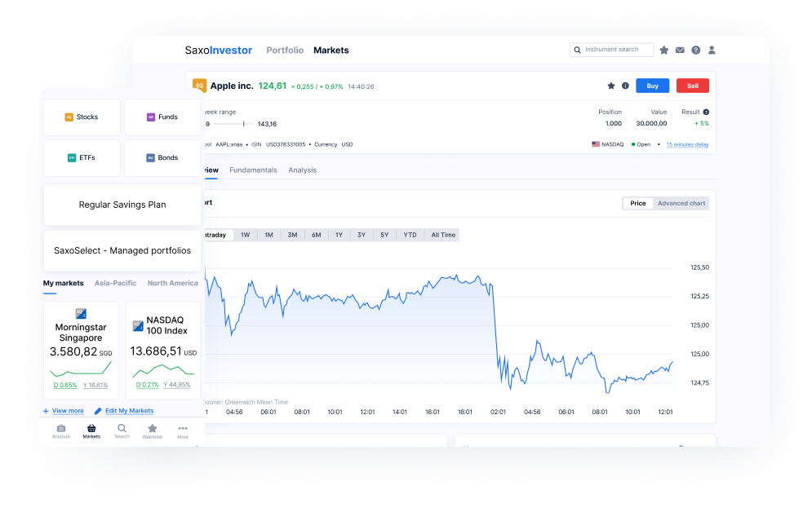Click the red Sell button
Viewport: 812px width, 512px height.
(x=693, y=86)
